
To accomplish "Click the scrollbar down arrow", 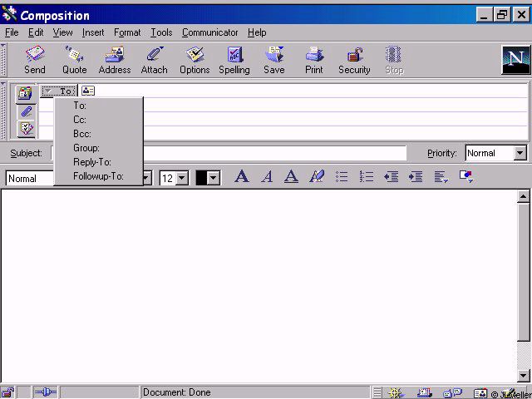I will click(524, 376).
